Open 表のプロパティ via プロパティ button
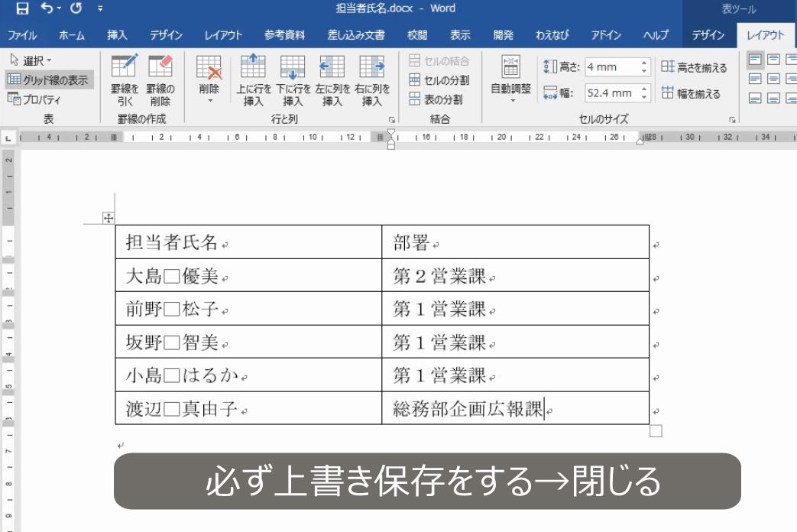This screenshot has height=532, width=797. 40,98
